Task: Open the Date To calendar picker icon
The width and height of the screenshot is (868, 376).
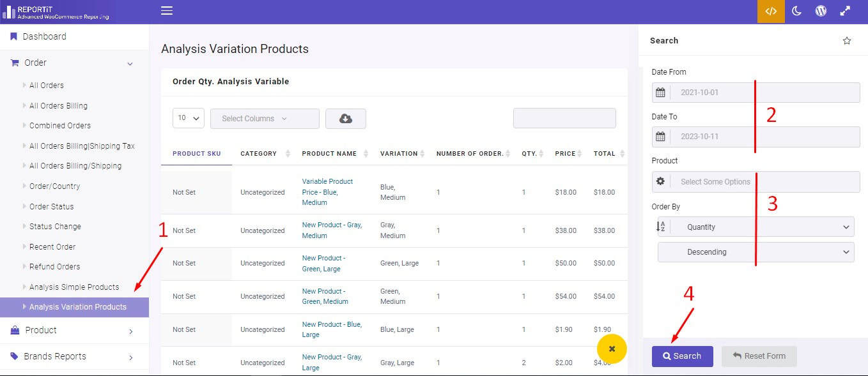Action: point(662,137)
